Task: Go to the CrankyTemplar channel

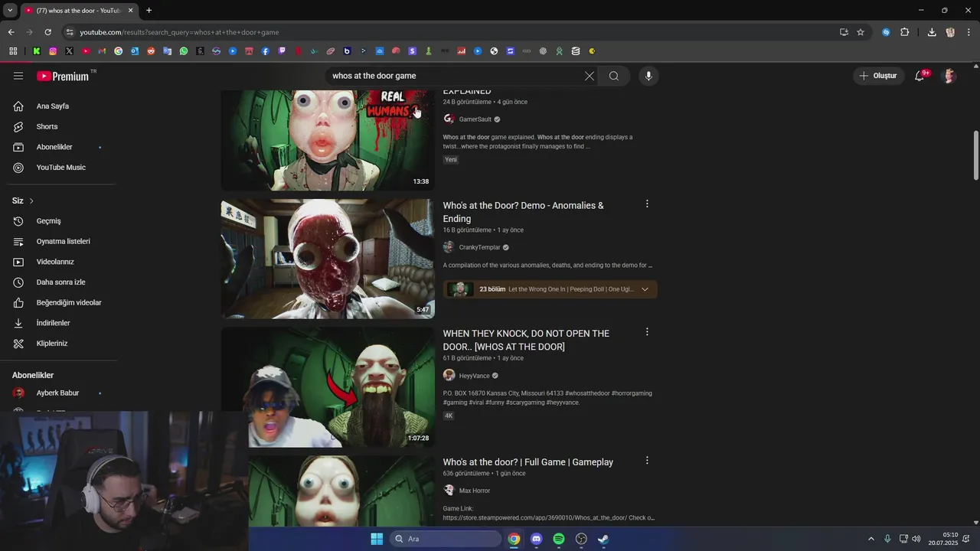Action: [x=479, y=247]
